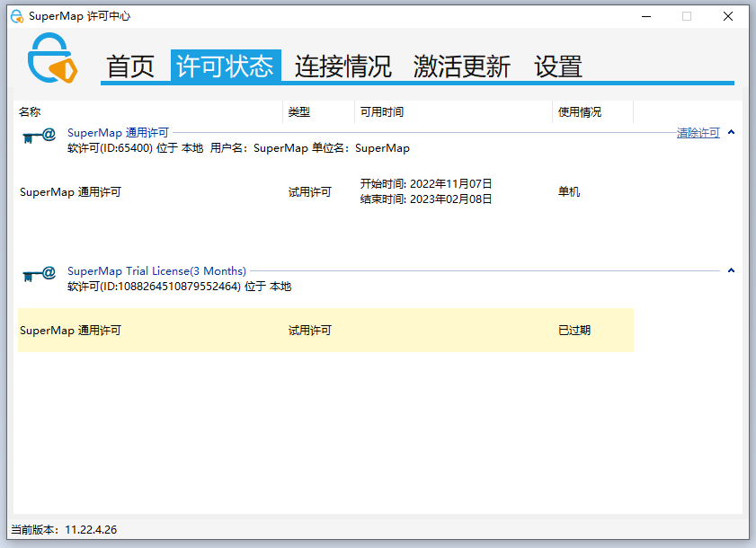Click key icon beside SuperMap Trial License group
Image resolution: width=756 pixels, height=548 pixels.
point(39,274)
